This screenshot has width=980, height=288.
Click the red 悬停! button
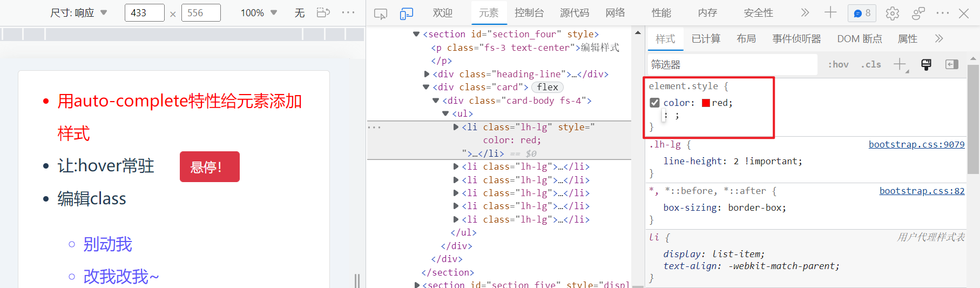(209, 167)
